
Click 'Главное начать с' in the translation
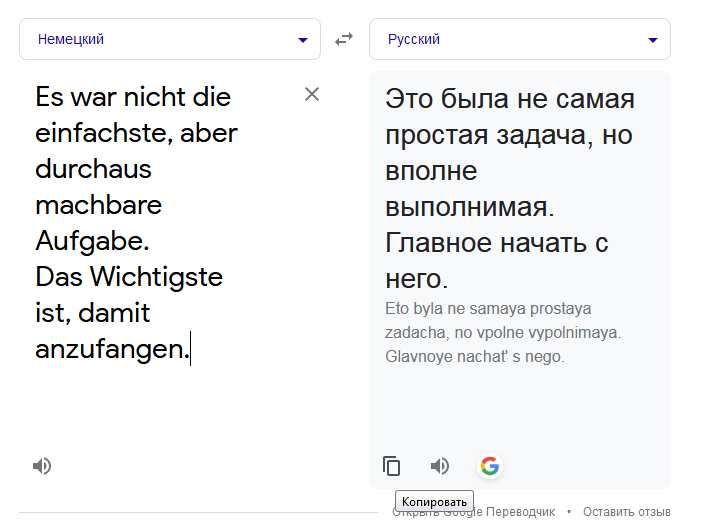tap(497, 242)
